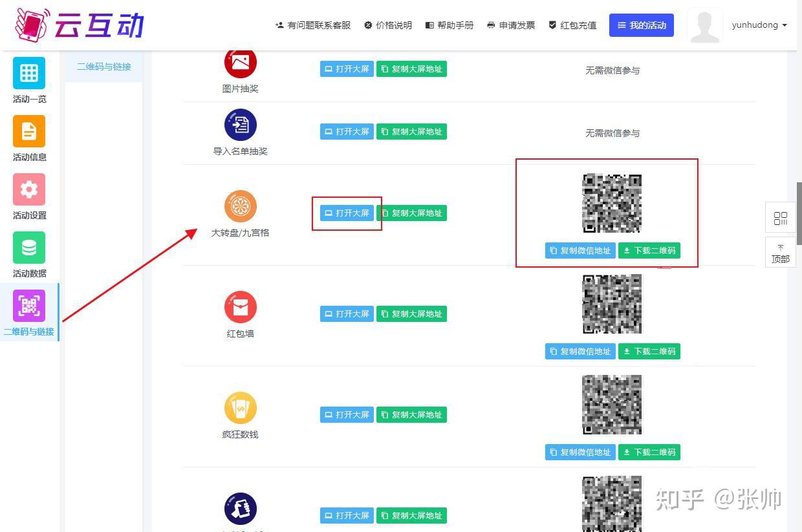This screenshot has width=802, height=532.
Task: Click 顶部 to jump back to top
Action: tap(780, 252)
